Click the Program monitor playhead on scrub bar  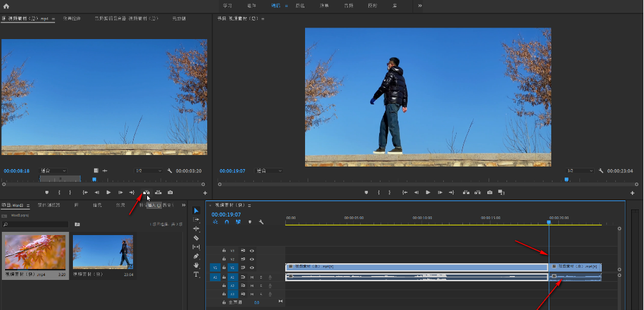[567, 180]
